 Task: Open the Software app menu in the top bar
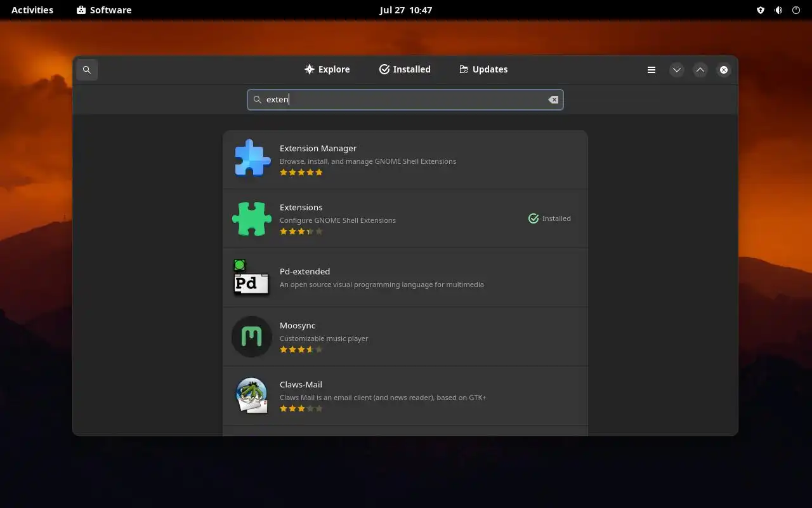tap(104, 10)
